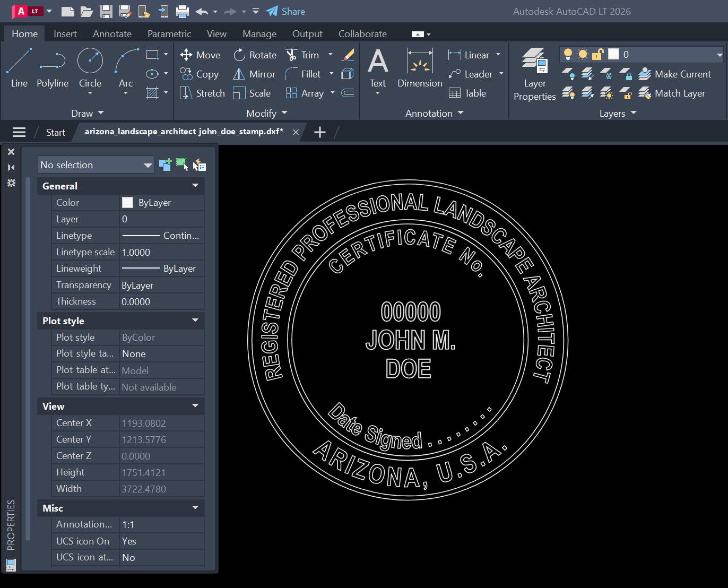Screen dimensions: 728x588
Task: Click the Share button
Action: tap(285, 11)
